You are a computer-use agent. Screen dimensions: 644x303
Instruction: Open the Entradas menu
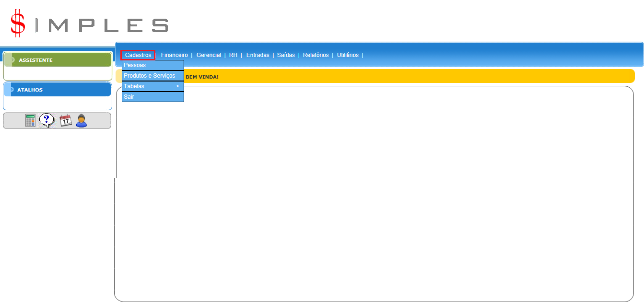coord(258,55)
